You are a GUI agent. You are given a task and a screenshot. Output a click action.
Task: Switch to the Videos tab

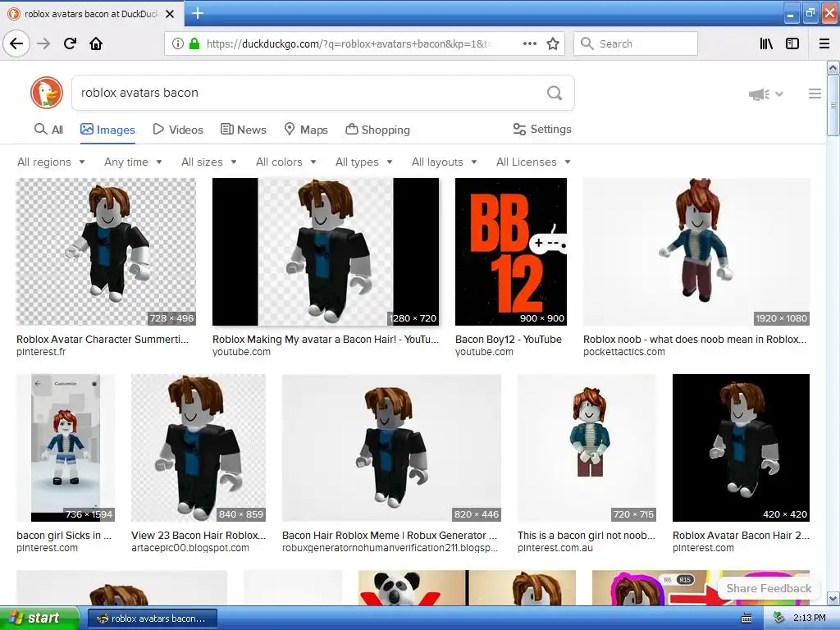[x=178, y=130]
